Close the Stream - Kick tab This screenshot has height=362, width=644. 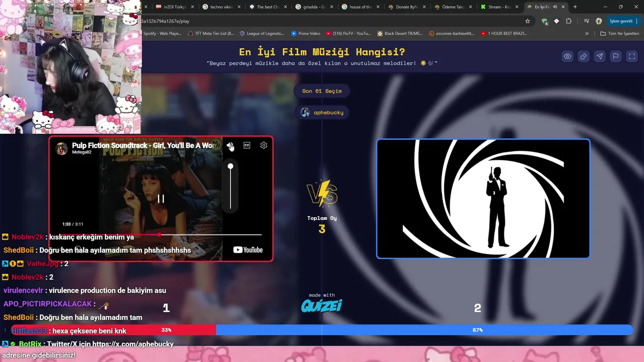517,7
